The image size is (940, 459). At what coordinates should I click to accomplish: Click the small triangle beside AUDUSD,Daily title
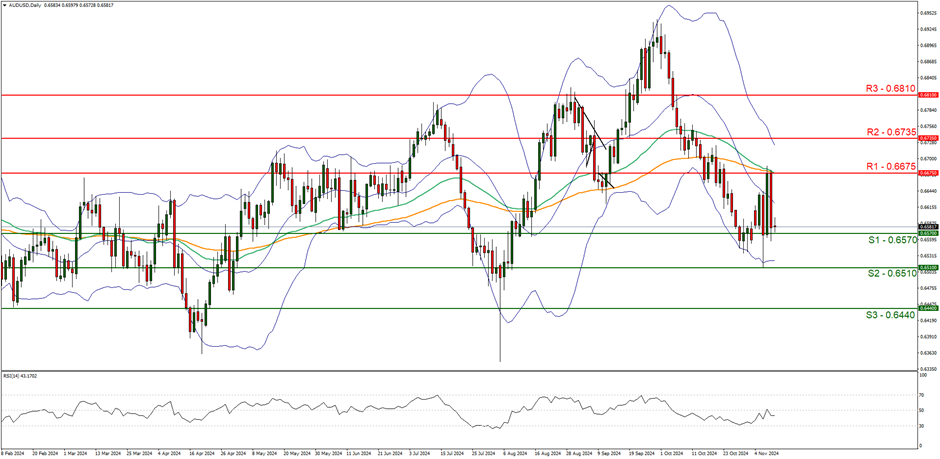click(x=4, y=4)
